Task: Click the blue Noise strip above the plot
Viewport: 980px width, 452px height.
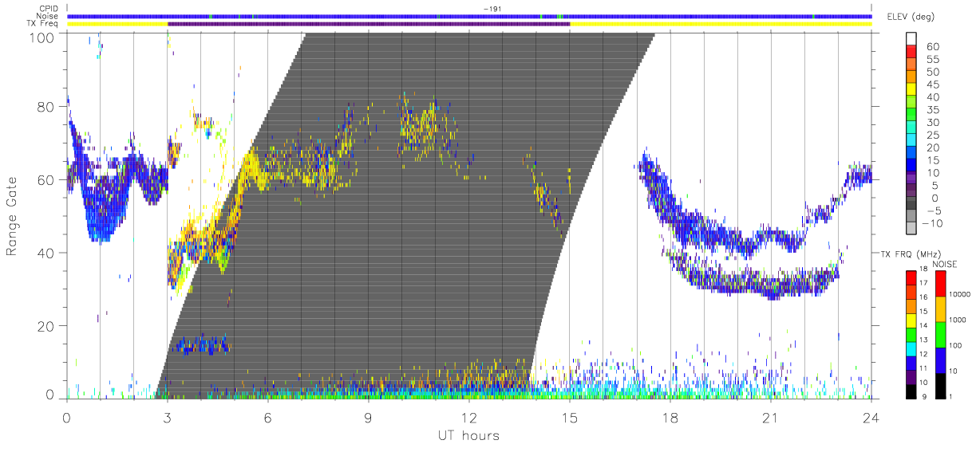Action: [x=469, y=16]
